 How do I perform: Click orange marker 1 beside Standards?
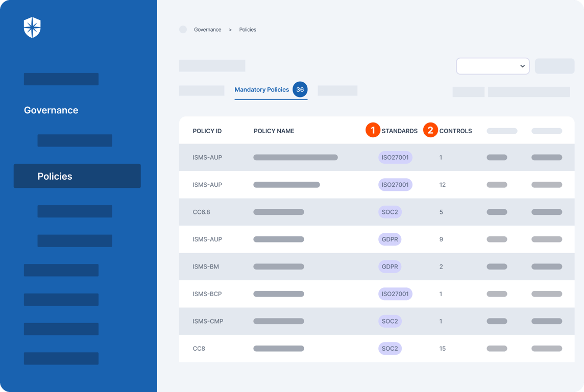click(373, 130)
